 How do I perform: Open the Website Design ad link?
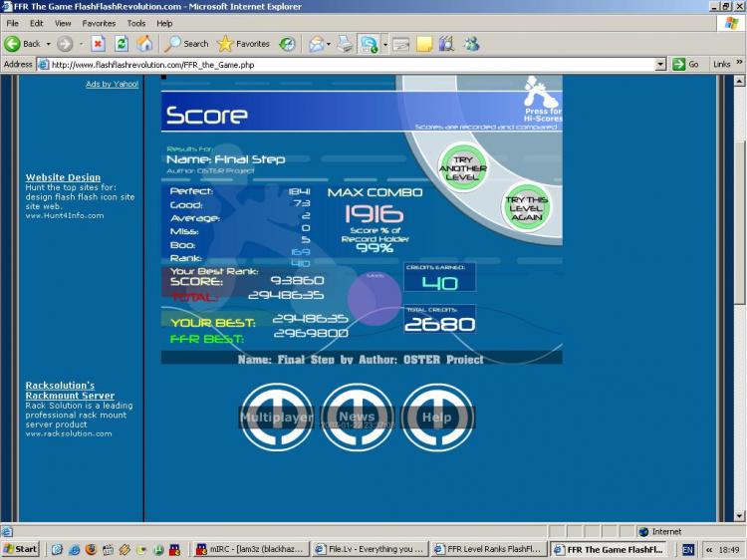coord(63,177)
